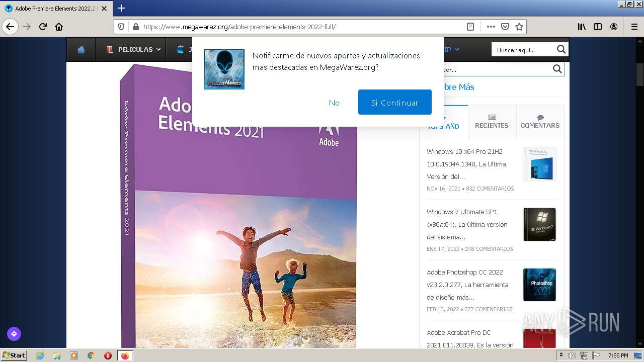Click the Windows 10 thumbnail image
This screenshot has height=362, width=644.
point(539,164)
